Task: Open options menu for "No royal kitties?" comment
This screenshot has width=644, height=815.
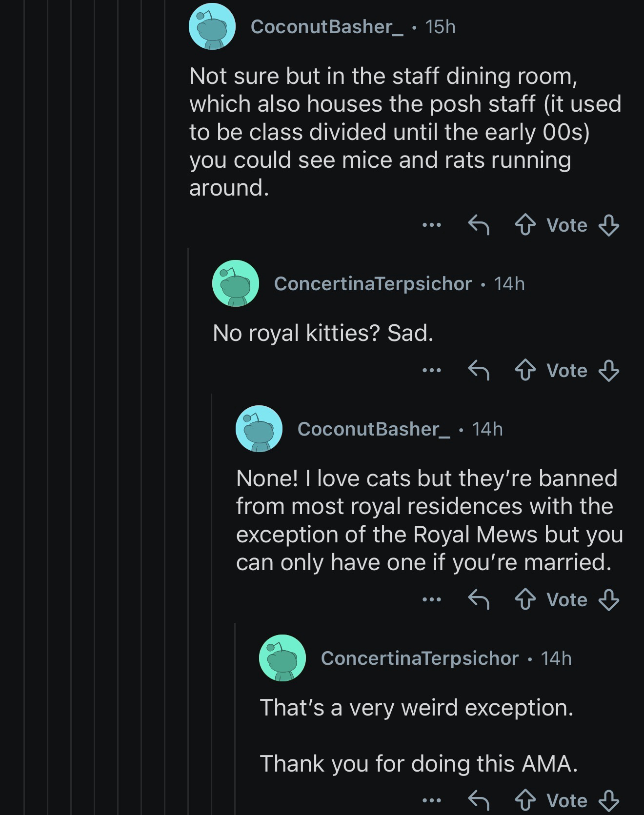Action: [432, 371]
